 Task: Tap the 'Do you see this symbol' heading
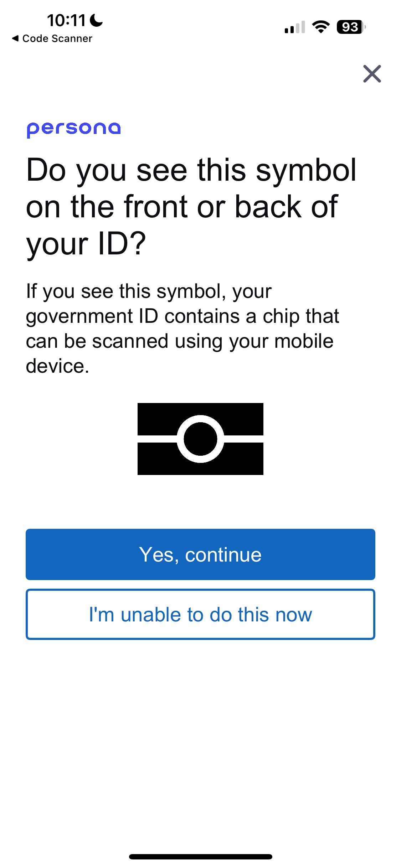click(x=191, y=207)
